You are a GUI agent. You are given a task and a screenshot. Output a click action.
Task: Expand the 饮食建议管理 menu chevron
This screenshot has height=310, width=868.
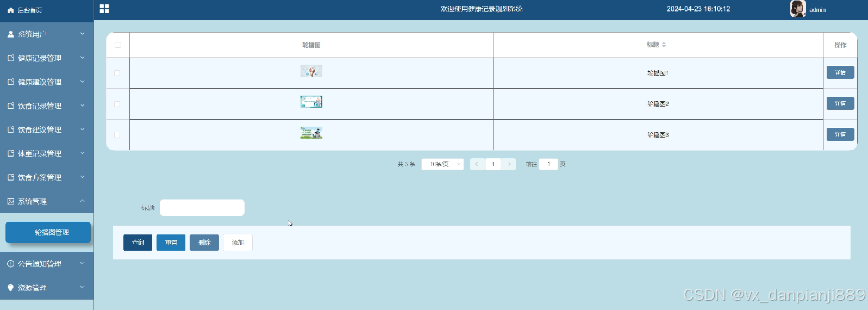pyautogui.click(x=83, y=129)
